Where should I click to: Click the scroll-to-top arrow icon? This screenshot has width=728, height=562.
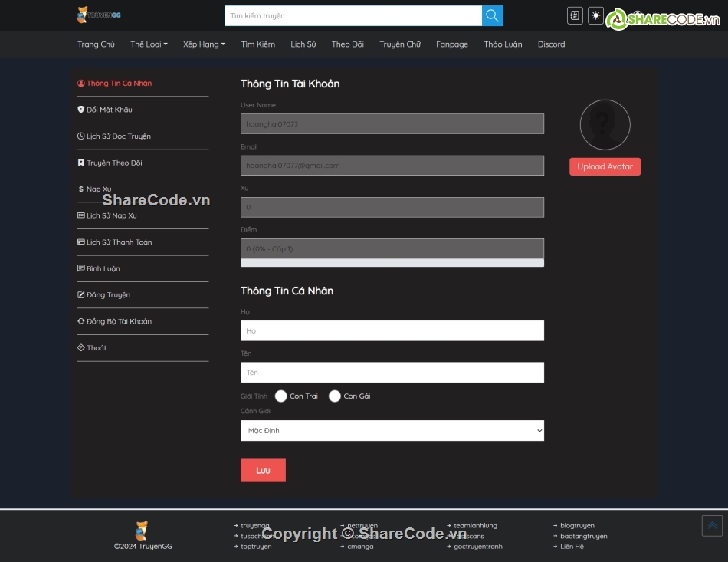[x=712, y=525]
